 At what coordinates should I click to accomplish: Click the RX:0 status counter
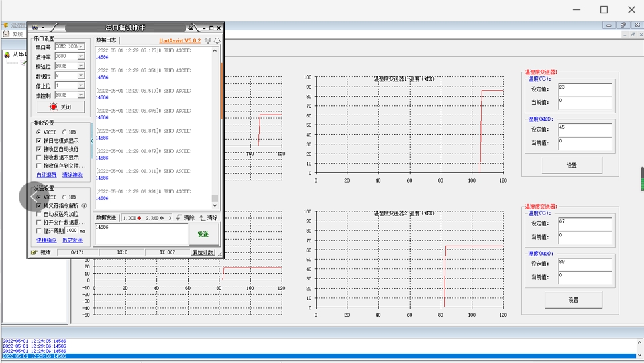[x=122, y=252]
